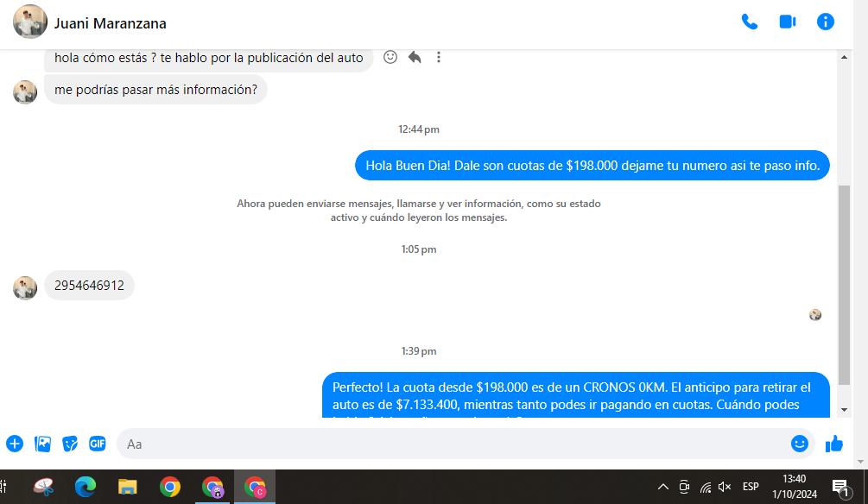
Task: Click avatar beside 'me podrías pasar más información?'
Action: point(25,91)
